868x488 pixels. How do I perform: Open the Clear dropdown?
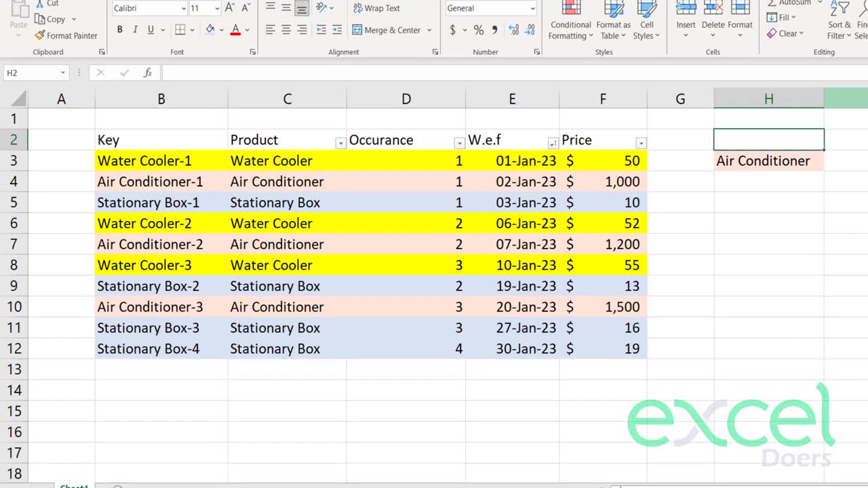tap(785, 33)
